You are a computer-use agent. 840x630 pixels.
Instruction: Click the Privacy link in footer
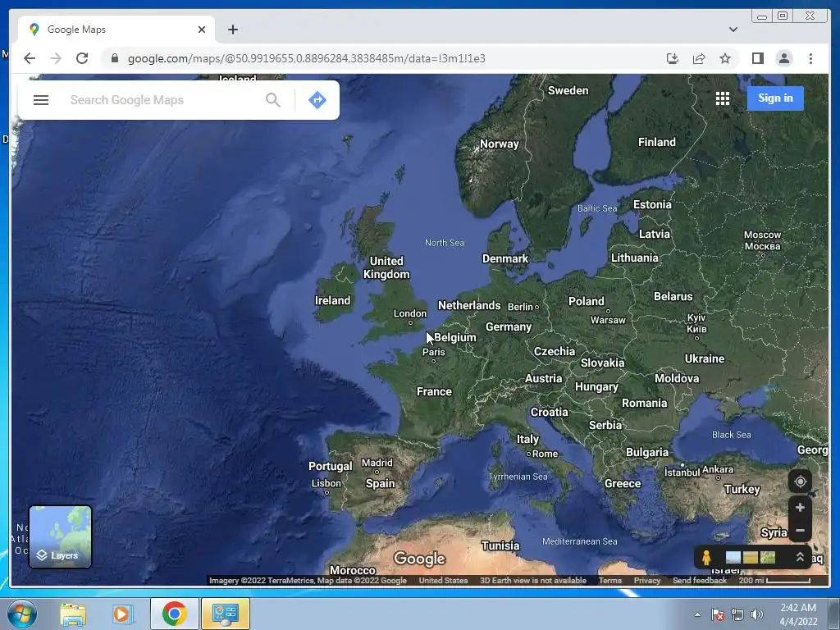(647, 580)
